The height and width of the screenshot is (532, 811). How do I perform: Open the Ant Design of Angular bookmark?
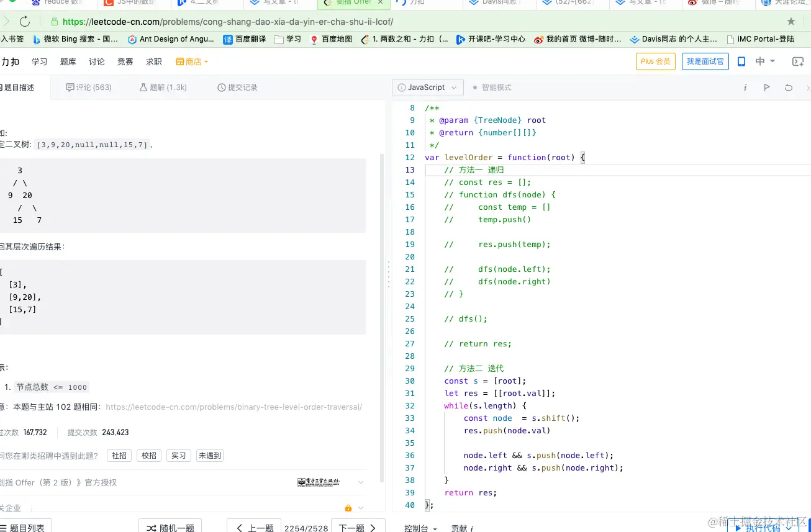[x=171, y=39]
